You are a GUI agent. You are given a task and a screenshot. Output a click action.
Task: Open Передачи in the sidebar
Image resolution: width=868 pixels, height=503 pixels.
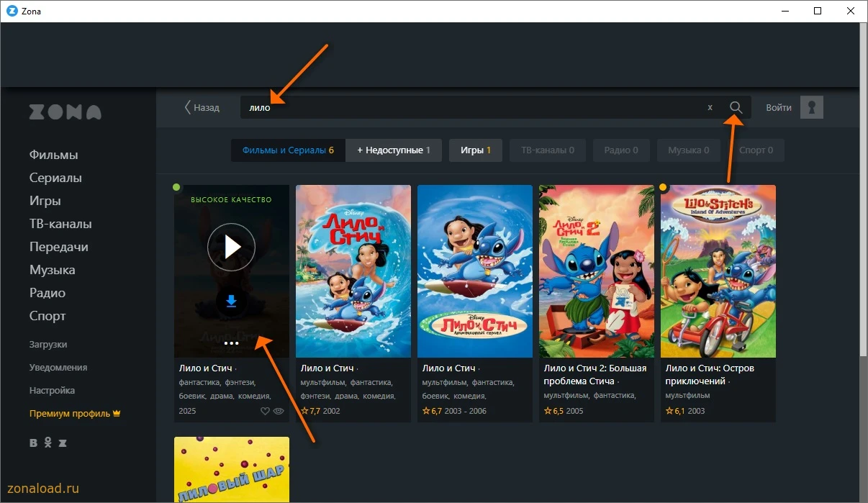59,247
